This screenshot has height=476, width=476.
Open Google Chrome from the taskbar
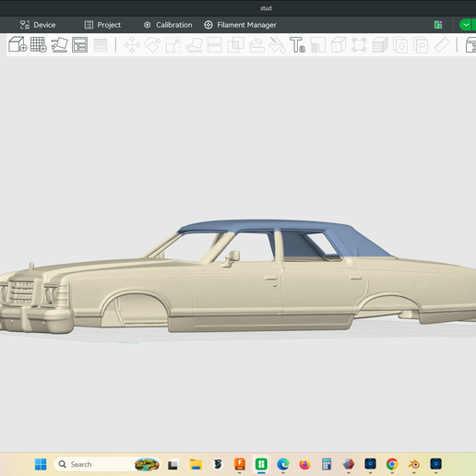392,464
